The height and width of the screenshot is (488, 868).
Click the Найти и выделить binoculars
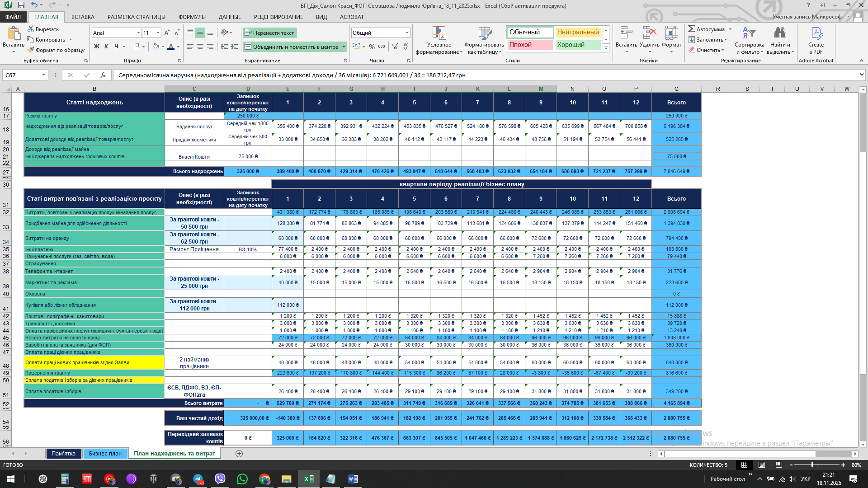click(780, 33)
